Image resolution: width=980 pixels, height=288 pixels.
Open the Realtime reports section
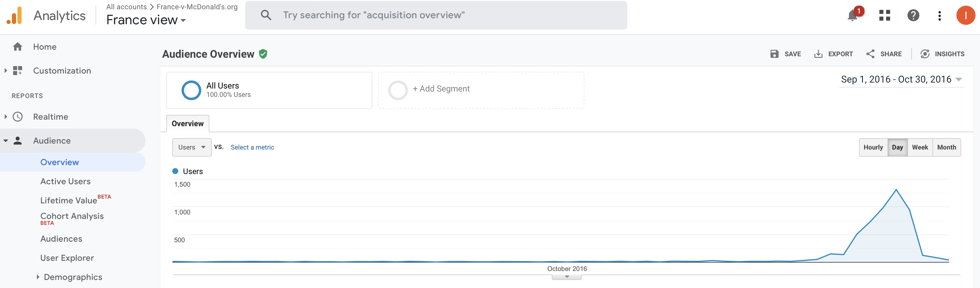point(50,117)
